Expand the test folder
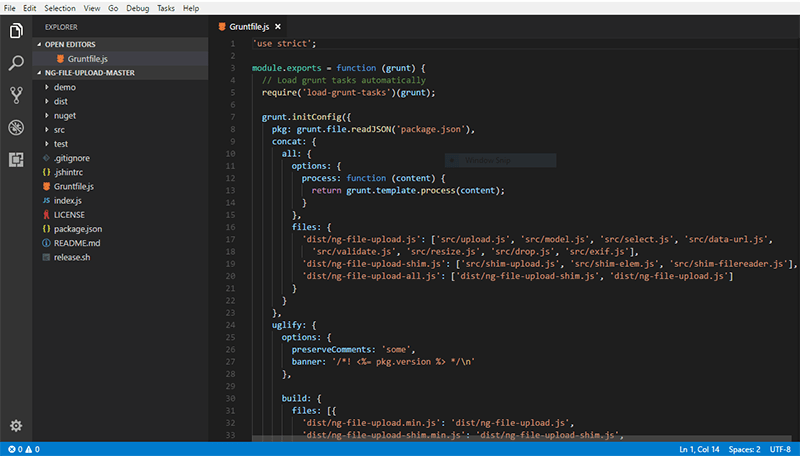The image size is (800, 456). (x=46, y=144)
